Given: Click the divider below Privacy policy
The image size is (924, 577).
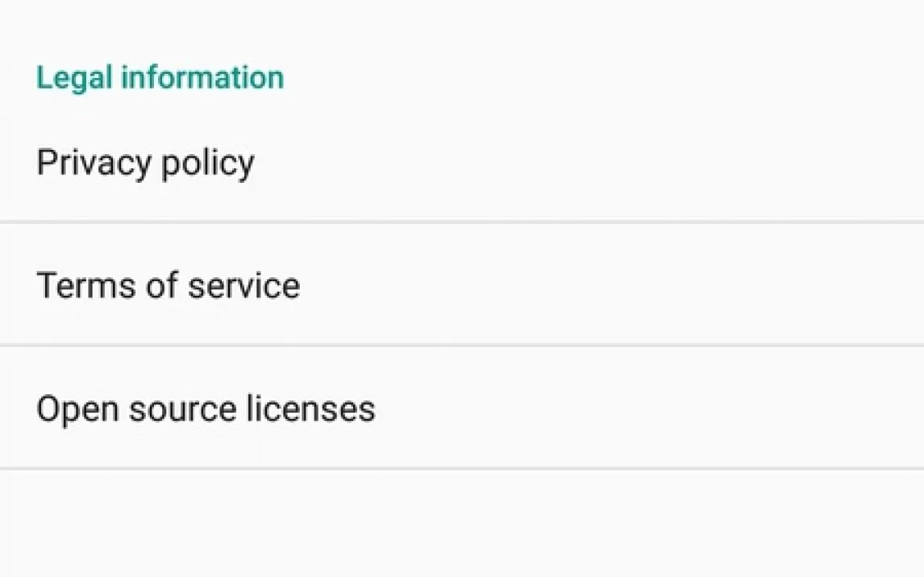Looking at the screenshot, I should click(462, 222).
